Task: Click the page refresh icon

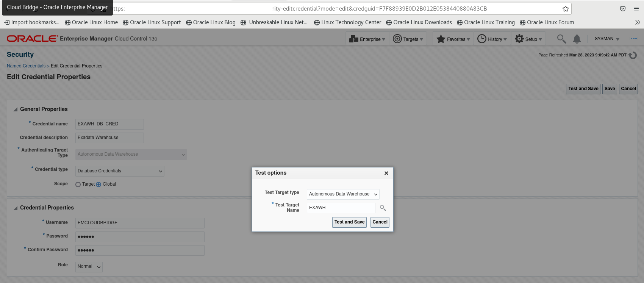Action: coord(633,55)
